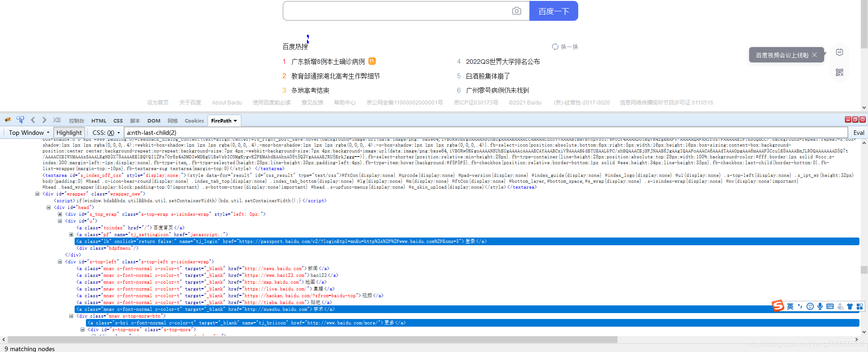868x352 pixels.
Task: Open trending item 2022QS世界大学排名公布
Action: 503,62
